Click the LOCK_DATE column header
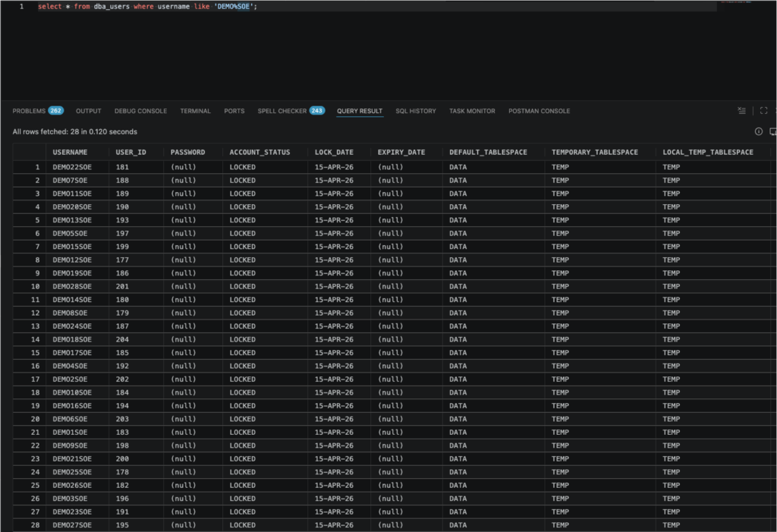The image size is (777, 532). (x=339, y=153)
